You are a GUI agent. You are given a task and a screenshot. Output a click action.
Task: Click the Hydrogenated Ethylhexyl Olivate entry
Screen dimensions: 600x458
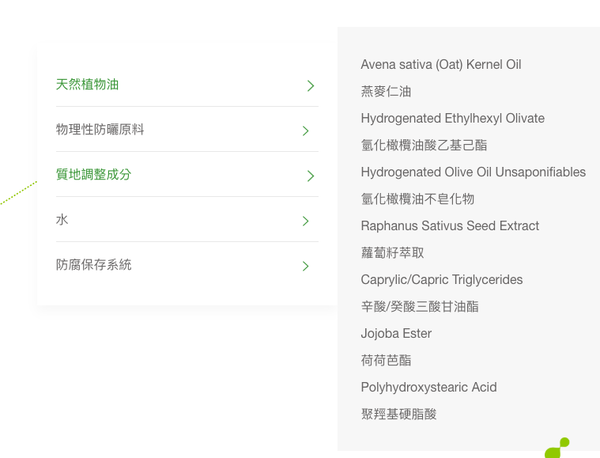click(453, 118)
